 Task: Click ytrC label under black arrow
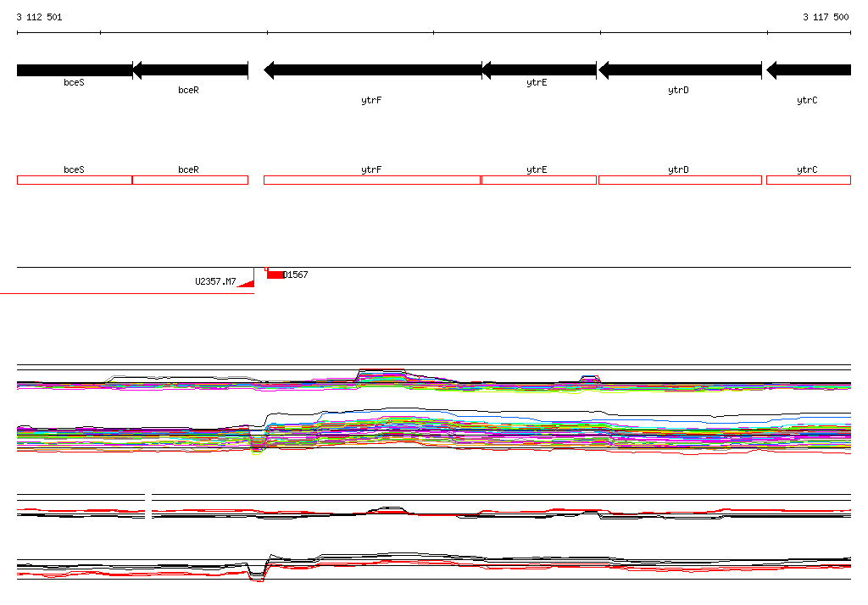[807, 100]
